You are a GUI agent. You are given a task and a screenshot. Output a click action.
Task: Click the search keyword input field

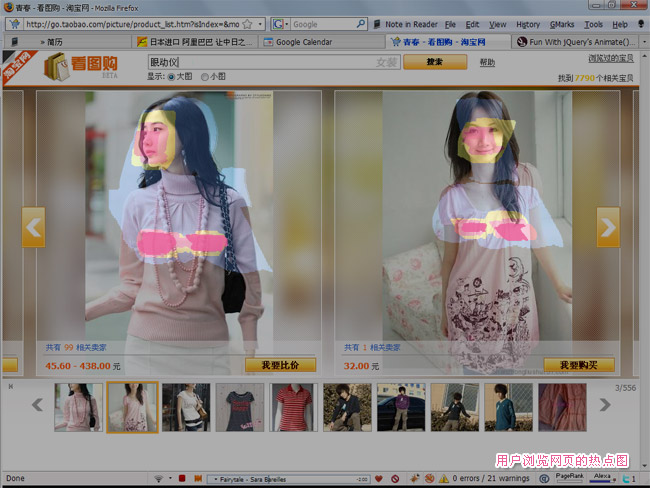(x=274, y=62)
